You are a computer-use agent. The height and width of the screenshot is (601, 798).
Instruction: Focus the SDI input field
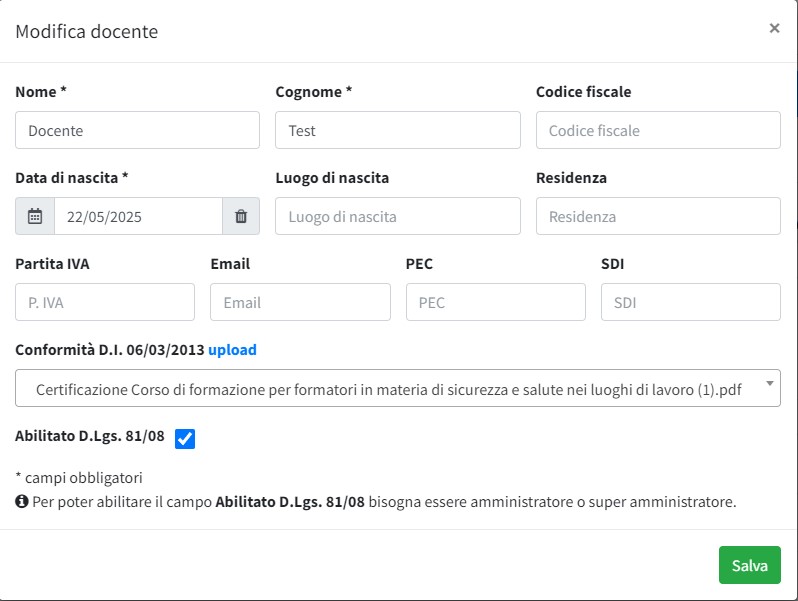coord(690,302)
